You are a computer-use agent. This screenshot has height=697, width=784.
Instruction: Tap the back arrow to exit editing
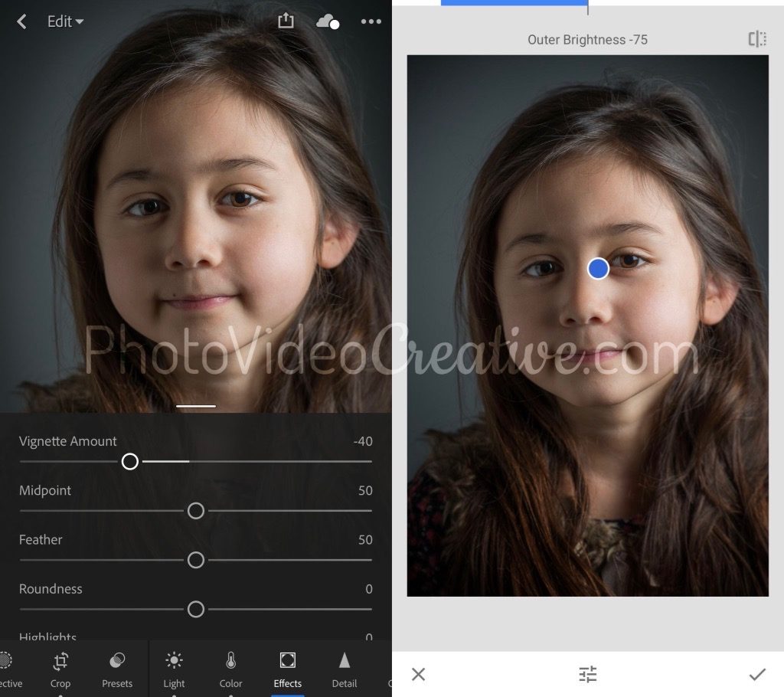click(x=21, y=21)
